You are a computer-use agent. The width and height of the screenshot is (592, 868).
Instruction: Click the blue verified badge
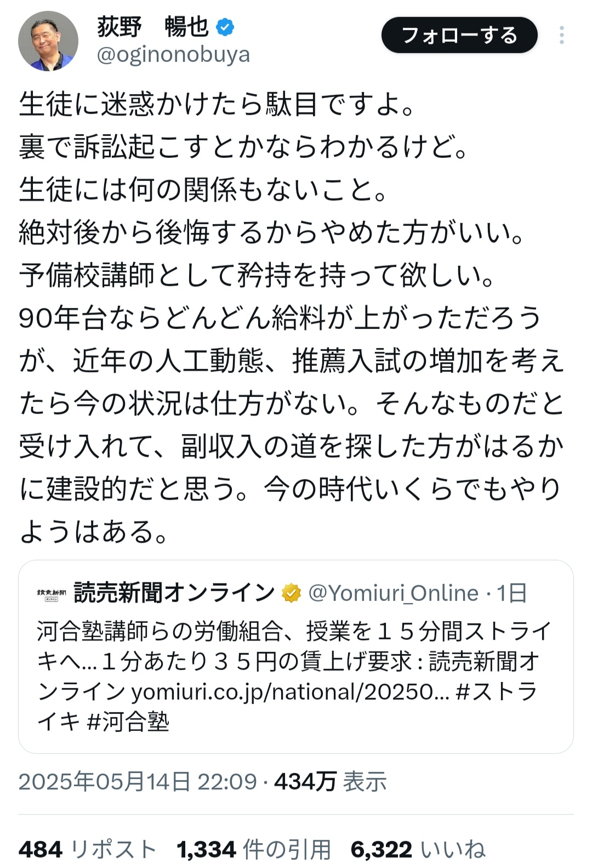(225, 27)
